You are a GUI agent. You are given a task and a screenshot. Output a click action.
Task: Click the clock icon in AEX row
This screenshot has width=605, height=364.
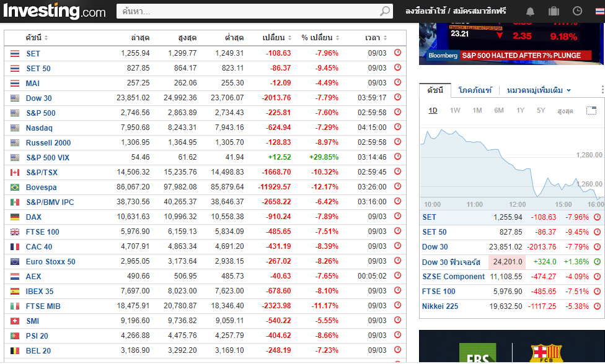(398, 276)
